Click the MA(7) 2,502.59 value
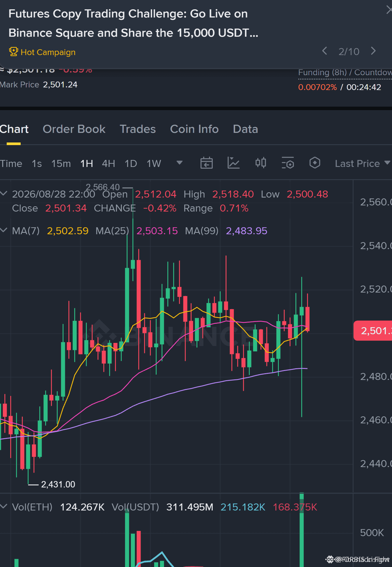This screenshot has width=392, height=567. click(68, 231)
